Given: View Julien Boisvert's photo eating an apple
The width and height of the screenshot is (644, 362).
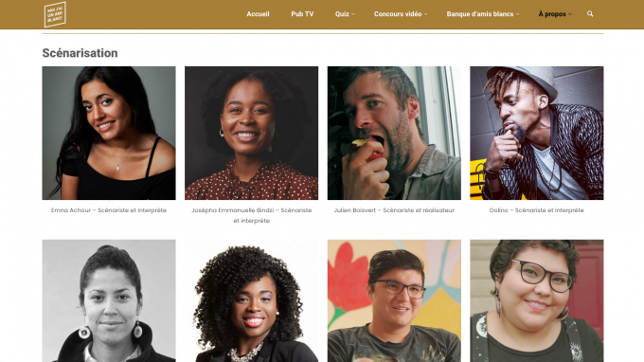Looking at the screenshot, I should 394,133.
